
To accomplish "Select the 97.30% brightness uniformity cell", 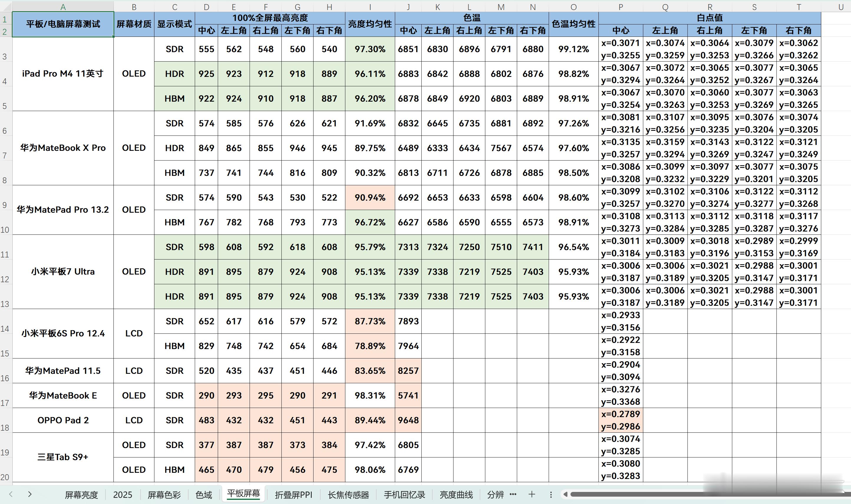I will pos(370,49).
